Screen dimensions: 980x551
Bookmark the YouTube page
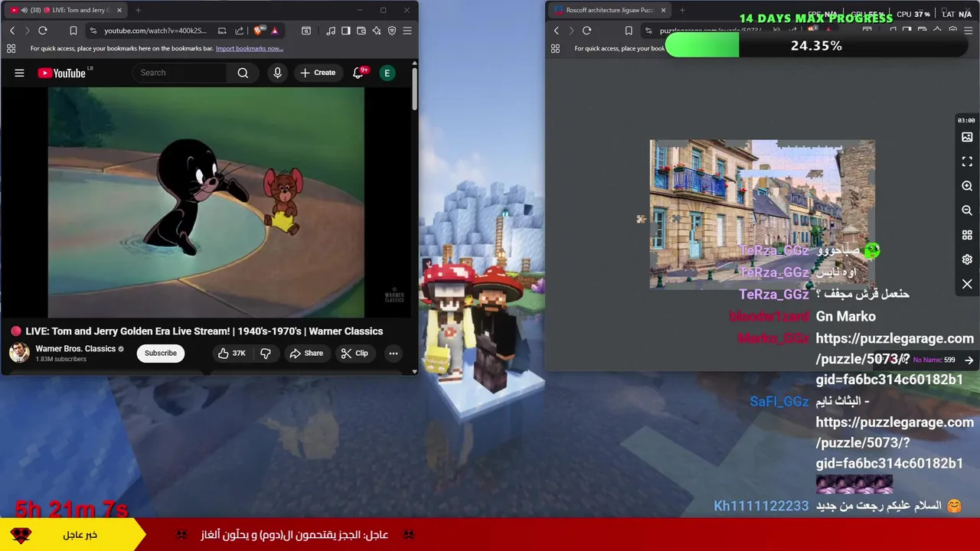click(73, 31)
